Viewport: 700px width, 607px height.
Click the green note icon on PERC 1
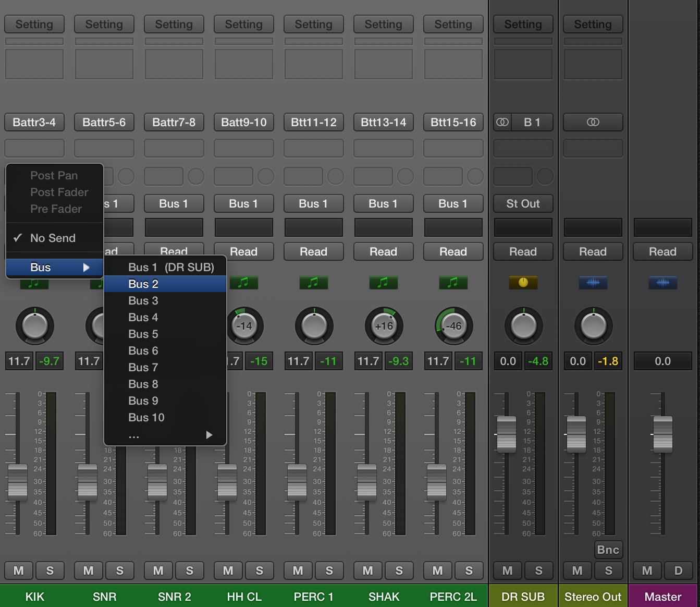pyautogui.click(x=313, y=283)
